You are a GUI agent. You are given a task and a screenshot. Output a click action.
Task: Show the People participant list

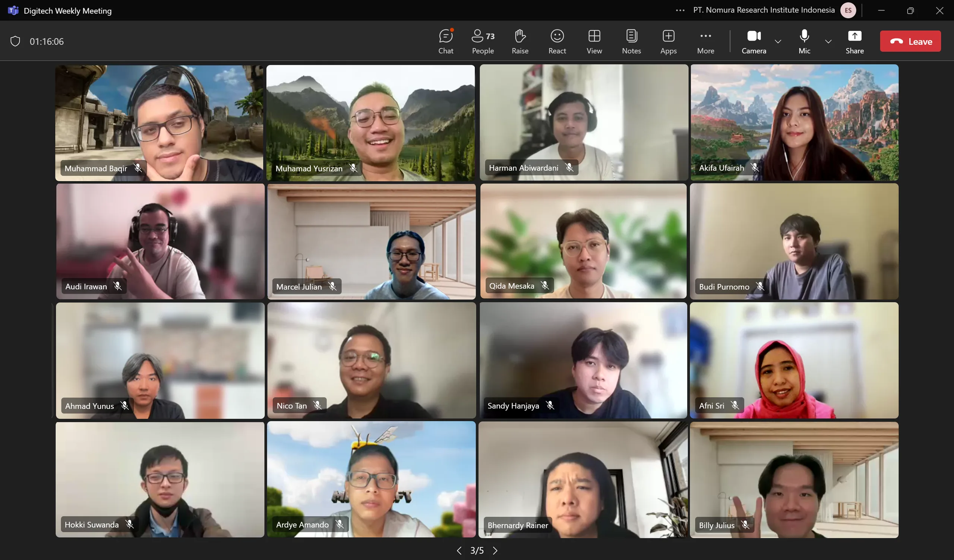[x=483, y=41]
